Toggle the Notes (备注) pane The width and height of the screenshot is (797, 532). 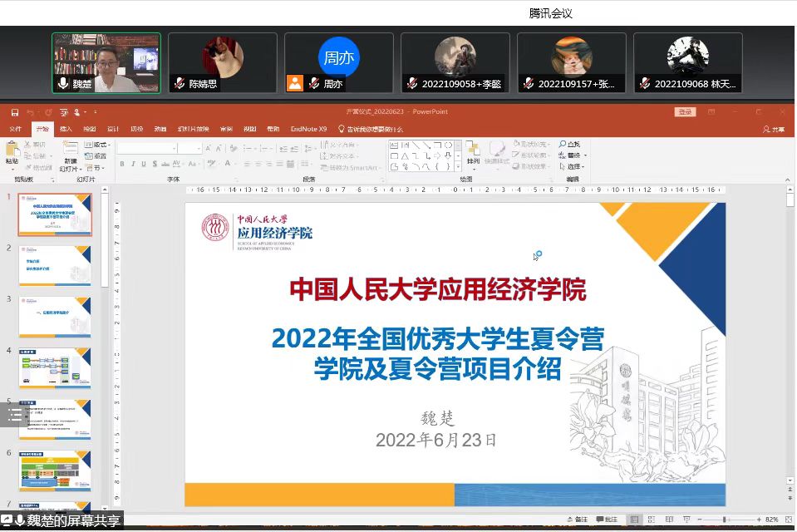tap(578, 520)
